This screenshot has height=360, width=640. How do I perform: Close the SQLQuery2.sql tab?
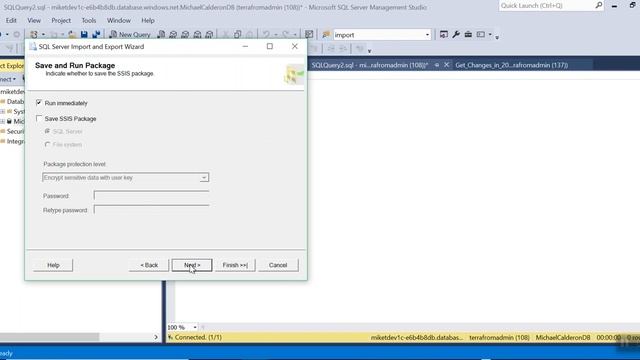coord(447,65)
